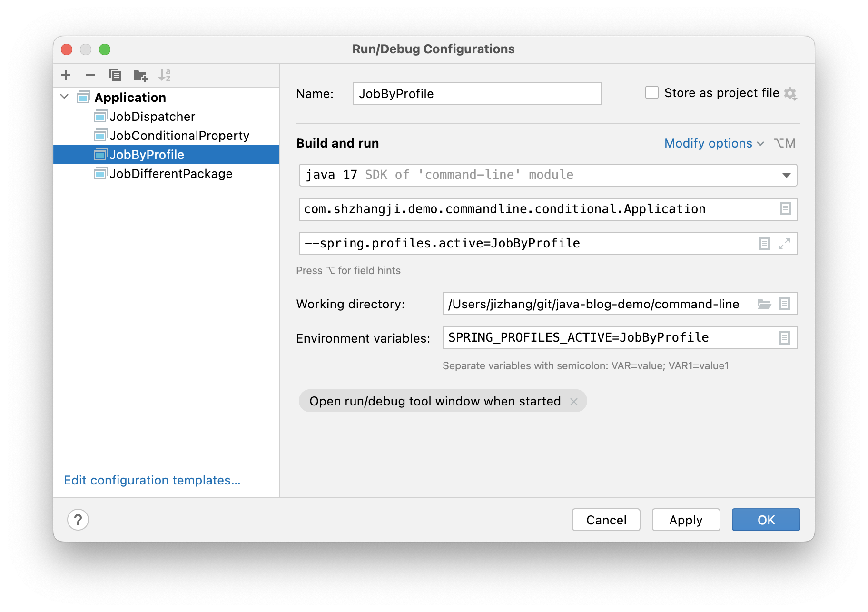Open the Environment variables editor icon
This screenshot has height=612, width=868.
tap(785, 338)
